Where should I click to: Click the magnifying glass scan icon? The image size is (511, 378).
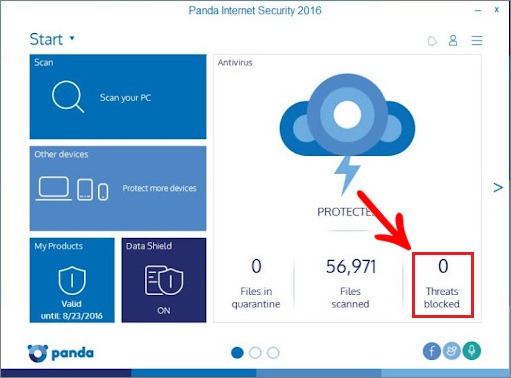click(68, 97)
